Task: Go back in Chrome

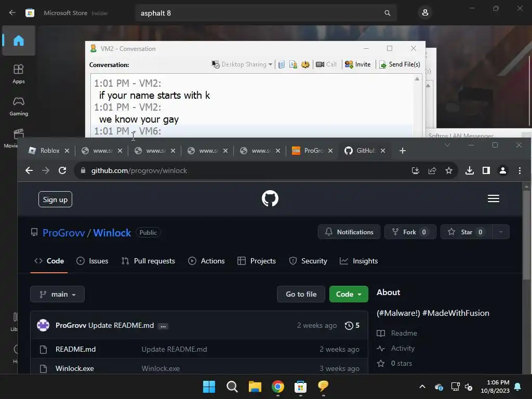Action: coord(29,170)
